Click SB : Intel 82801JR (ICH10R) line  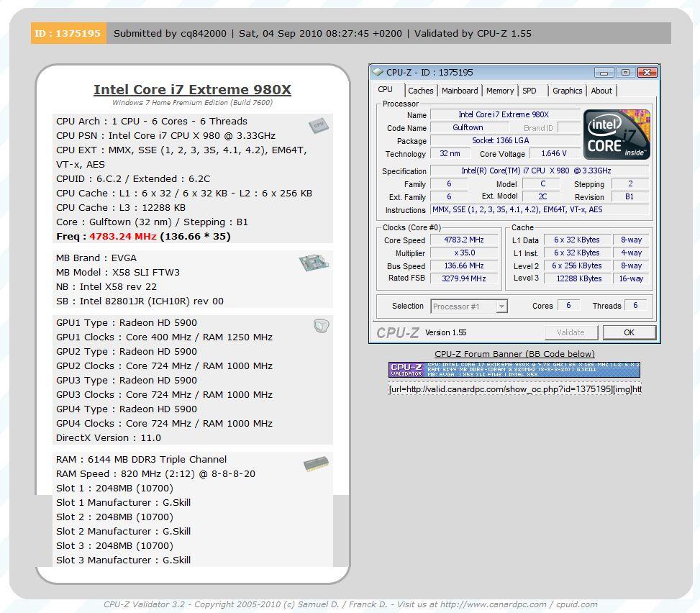(x=140, y=301)
